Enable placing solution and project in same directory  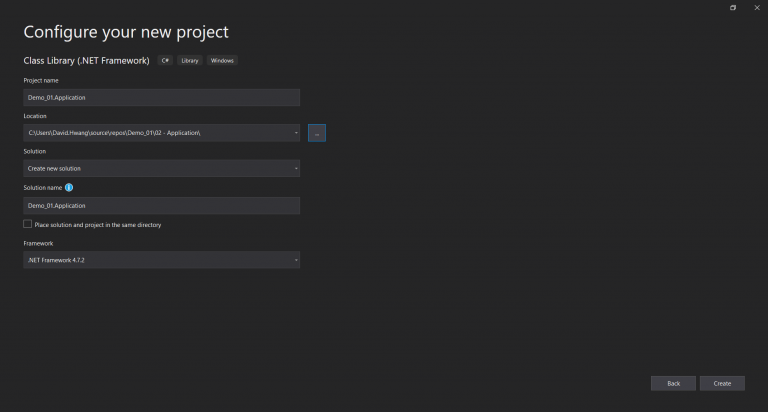[x=28, y=224]
